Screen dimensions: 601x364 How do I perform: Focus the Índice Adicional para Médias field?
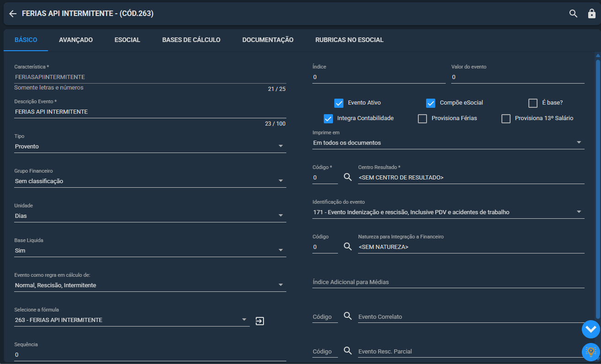(x=448, y=282)
